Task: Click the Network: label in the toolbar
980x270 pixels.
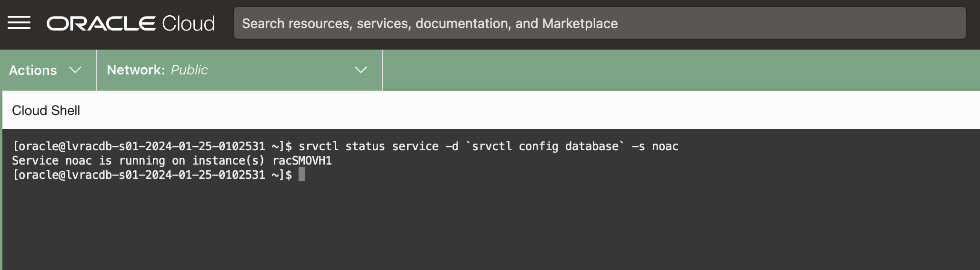Action: tap(136, 70)
